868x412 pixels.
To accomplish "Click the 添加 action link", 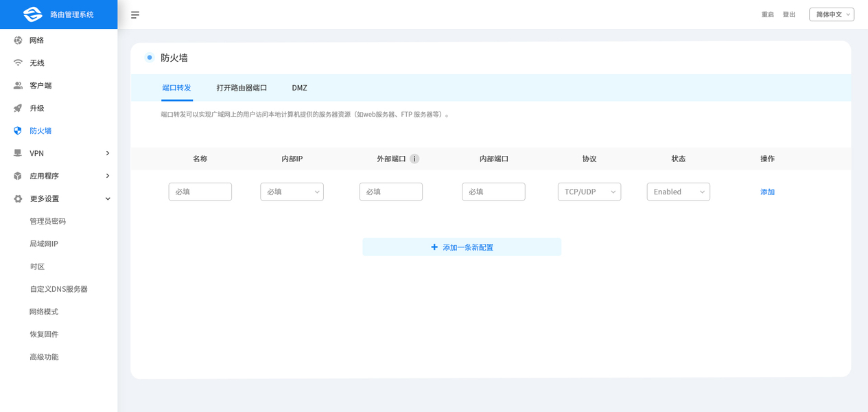I will [767, 192].
